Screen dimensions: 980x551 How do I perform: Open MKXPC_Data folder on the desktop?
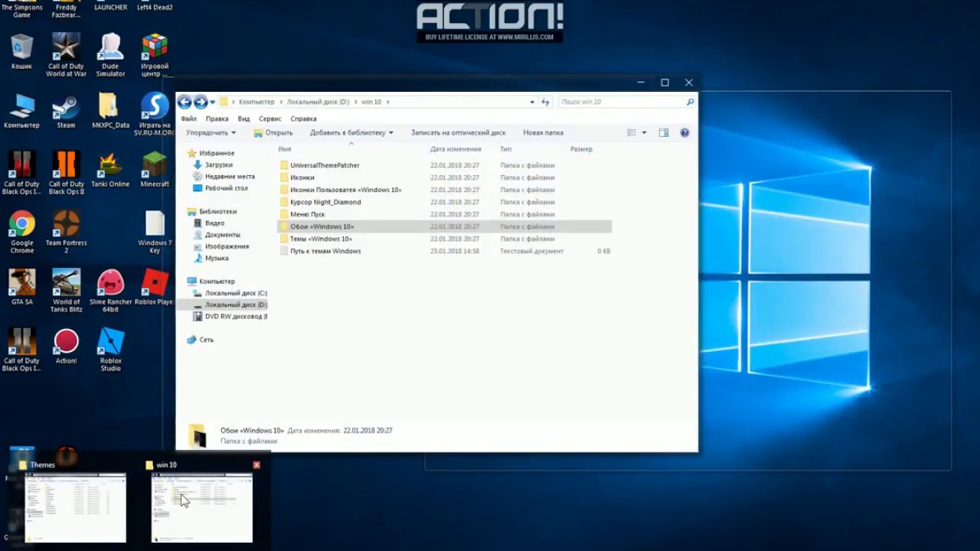(111, 111)
